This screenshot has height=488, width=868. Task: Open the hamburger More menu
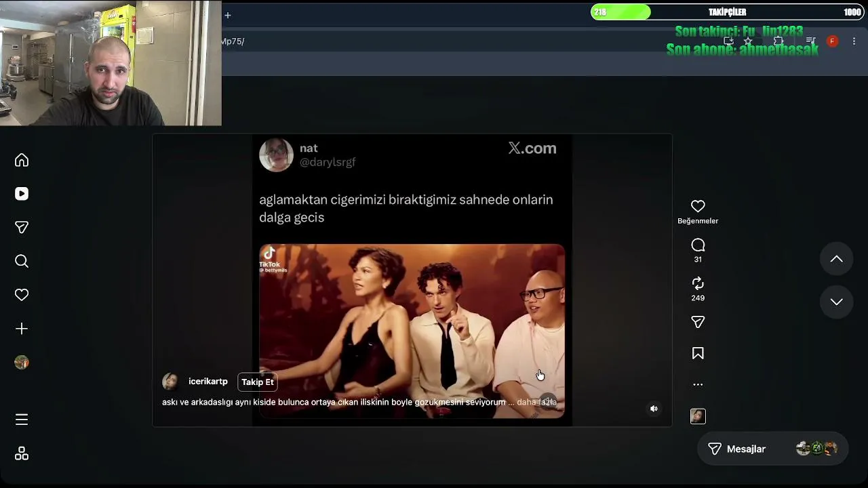pyautogui.click(x=22, y=420)
